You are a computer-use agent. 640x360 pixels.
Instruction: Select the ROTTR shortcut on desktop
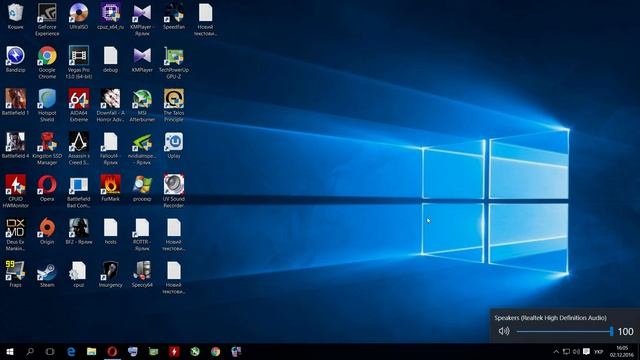[142, 234]
